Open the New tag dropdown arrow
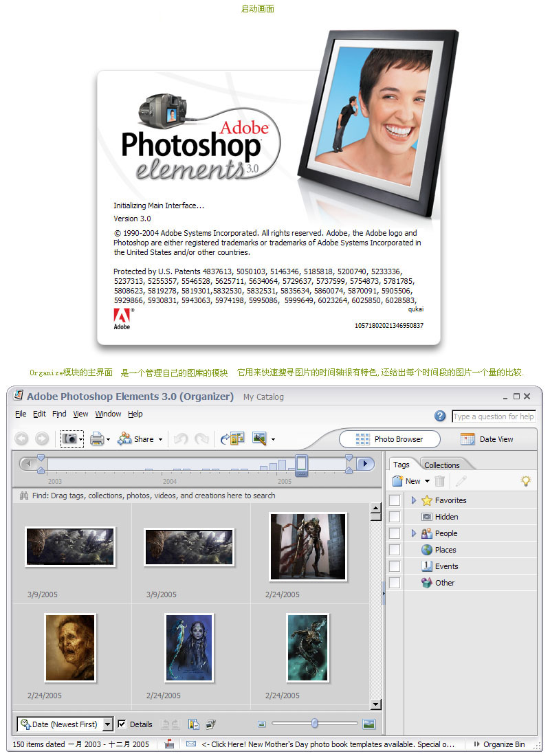 [428, 480]
